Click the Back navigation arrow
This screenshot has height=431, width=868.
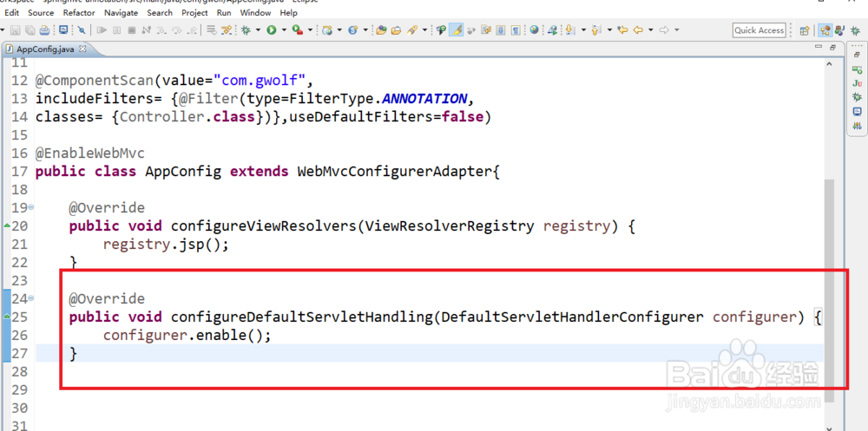coord(638,30)
